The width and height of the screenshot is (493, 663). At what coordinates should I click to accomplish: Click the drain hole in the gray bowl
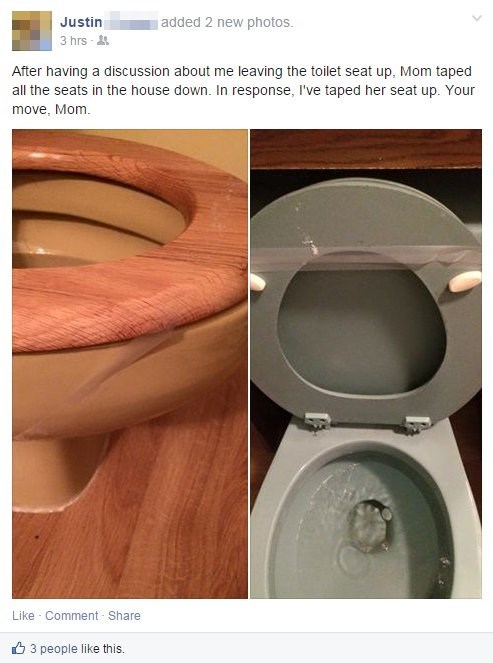[x=370, y=526]
